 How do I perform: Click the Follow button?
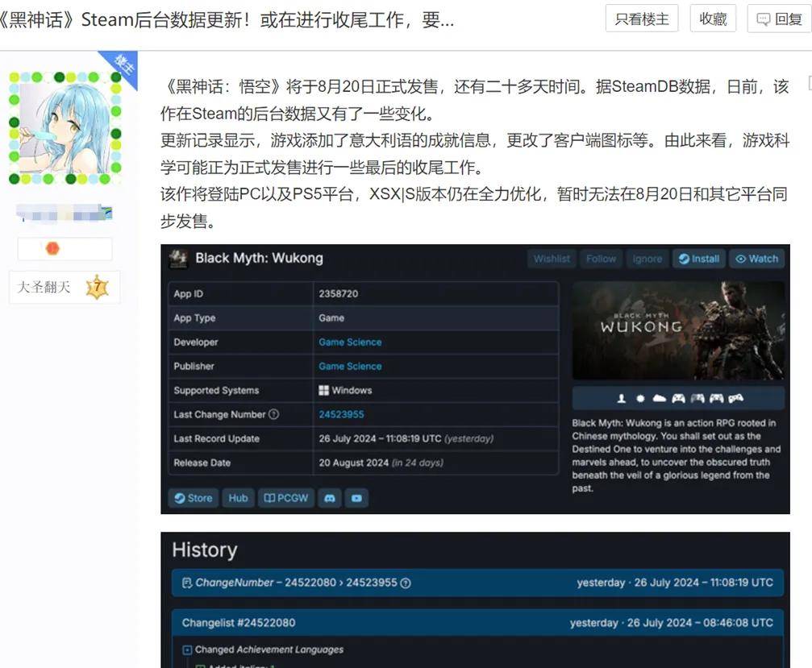tap(601, 259)
